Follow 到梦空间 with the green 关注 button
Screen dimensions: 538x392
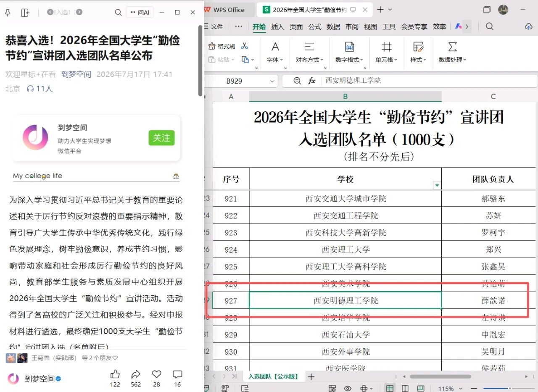coord(161,138)
